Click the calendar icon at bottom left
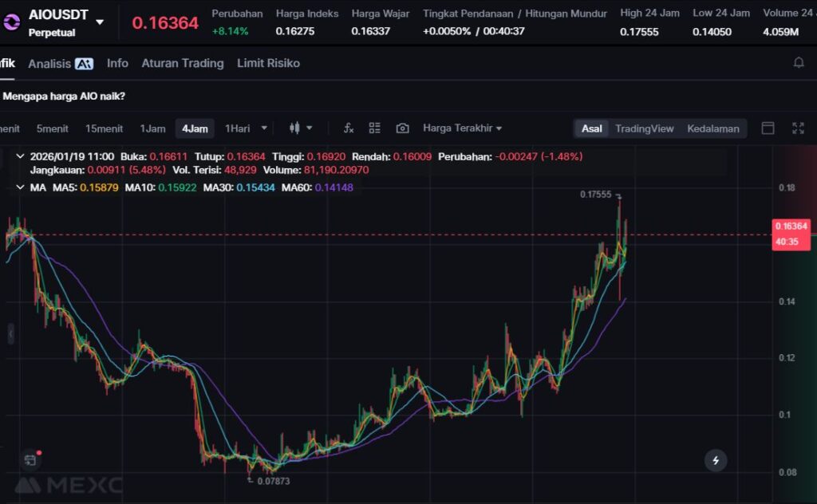This screenshot has width=817, height=504. pyautogui.click(x=30, y=460)
